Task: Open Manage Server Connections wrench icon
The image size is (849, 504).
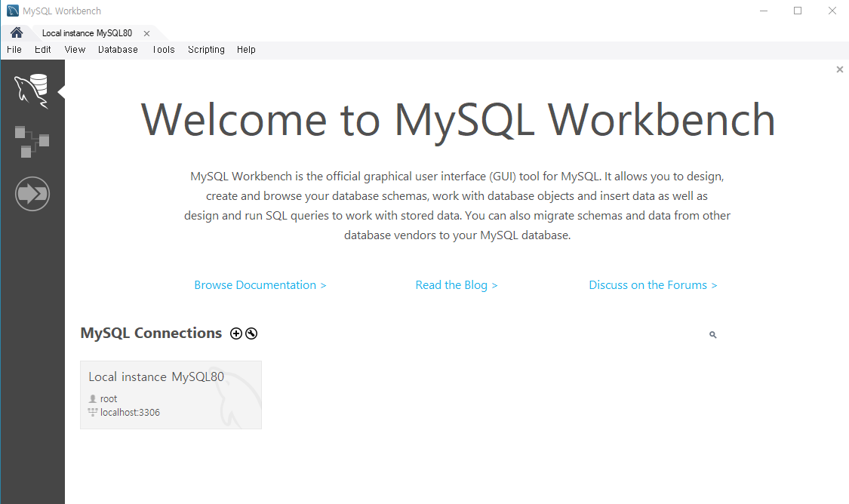Action: (251, 333)
